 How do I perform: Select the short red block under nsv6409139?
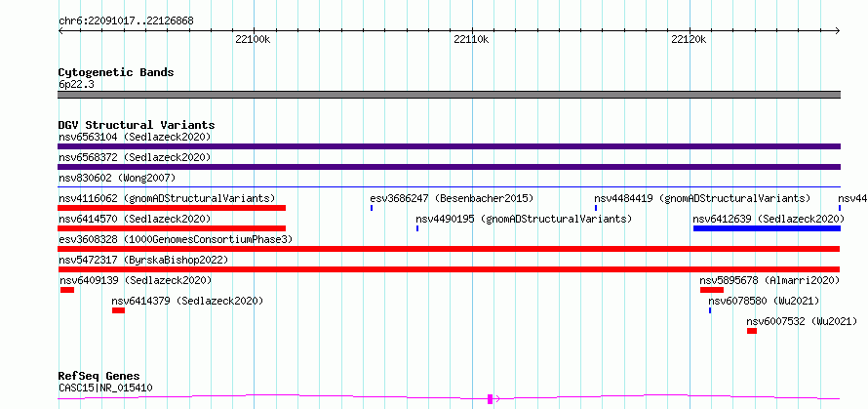point(67,290)
